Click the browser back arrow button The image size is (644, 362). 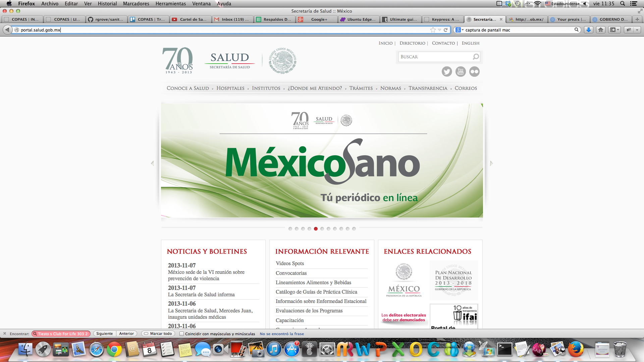[7, 30]
